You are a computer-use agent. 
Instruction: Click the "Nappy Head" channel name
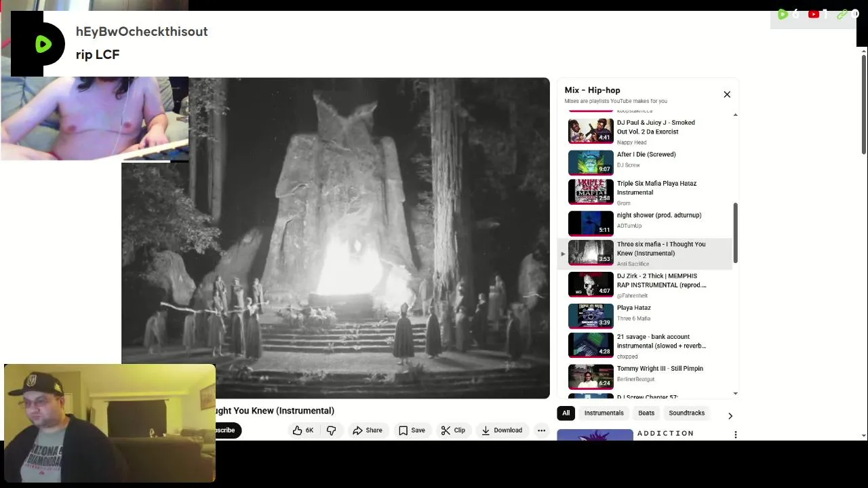click(631, 142)
